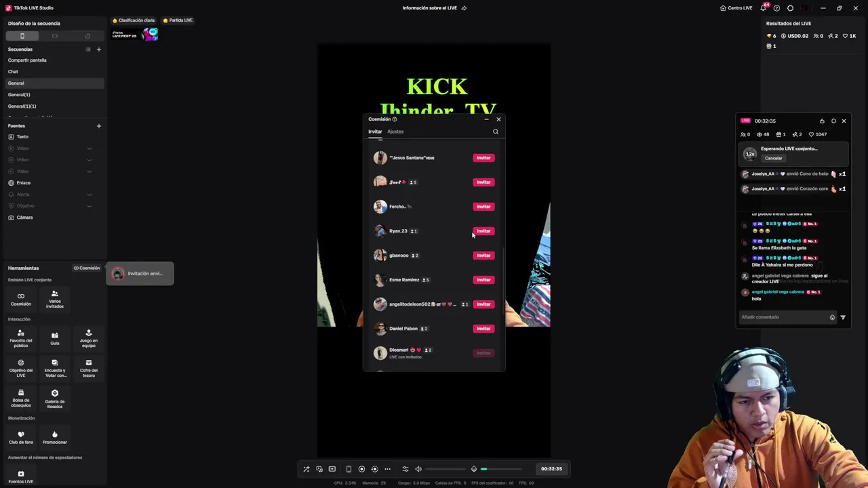Open chat panel settings gear

tap(833, 121)
